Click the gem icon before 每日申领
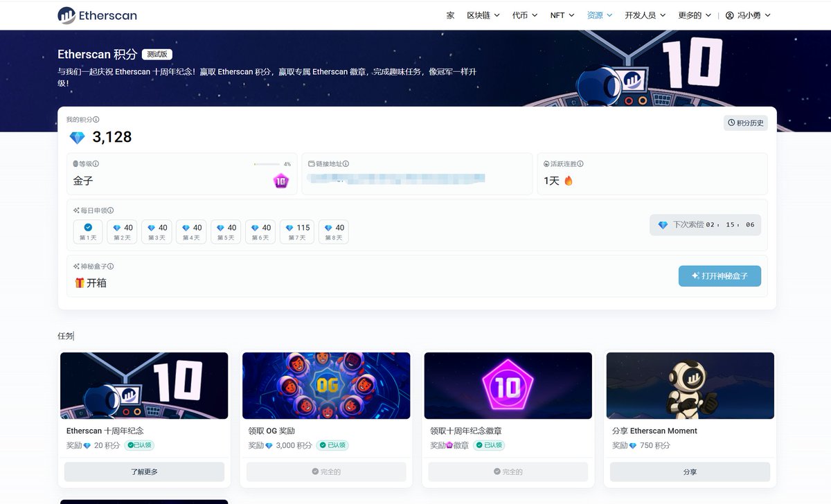 pyautogui.click(x=76, y=210)
